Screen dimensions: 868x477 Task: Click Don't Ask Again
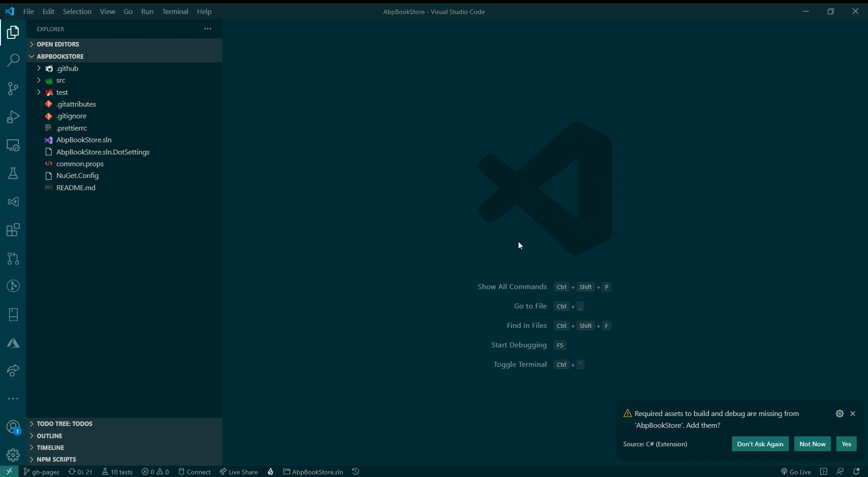tap(760, 444)
